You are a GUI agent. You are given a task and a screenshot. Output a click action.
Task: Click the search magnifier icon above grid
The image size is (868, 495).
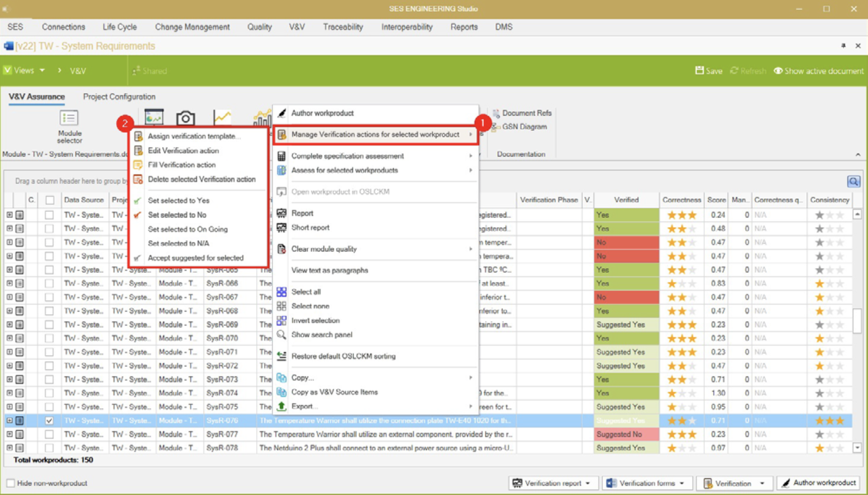853,182
